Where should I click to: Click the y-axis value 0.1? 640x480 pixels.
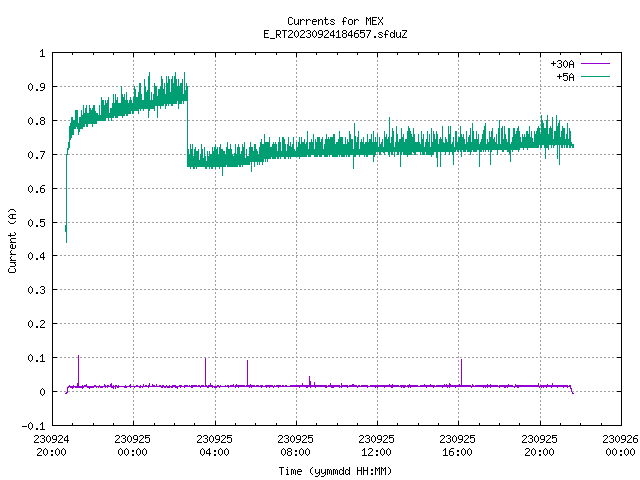[x=36, y=358]
